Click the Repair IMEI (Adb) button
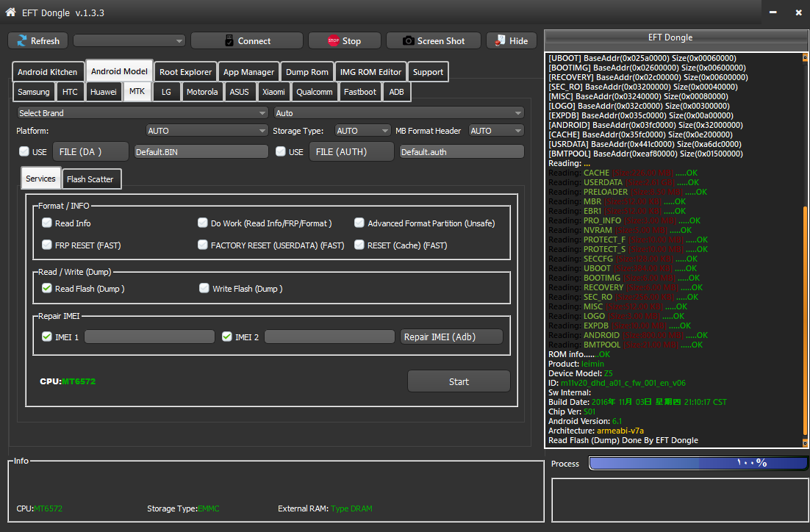 pos(451,337)
